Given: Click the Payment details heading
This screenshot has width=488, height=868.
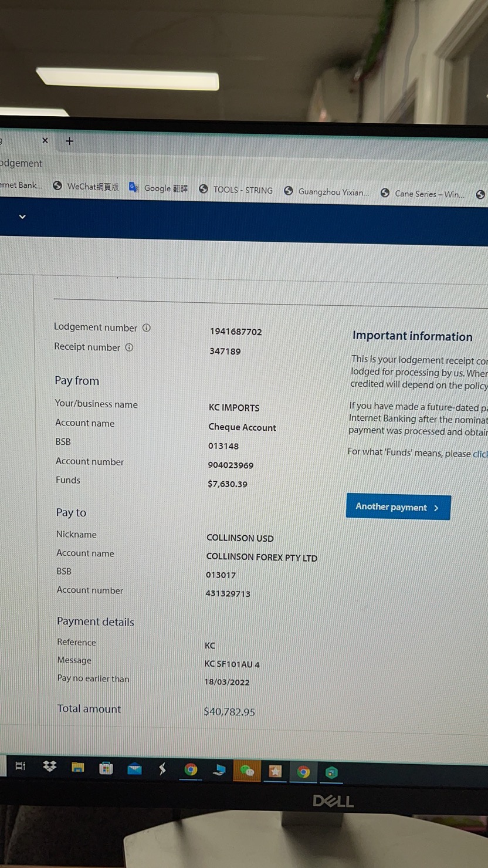Looking at the screenshot, I should [96, 622].
